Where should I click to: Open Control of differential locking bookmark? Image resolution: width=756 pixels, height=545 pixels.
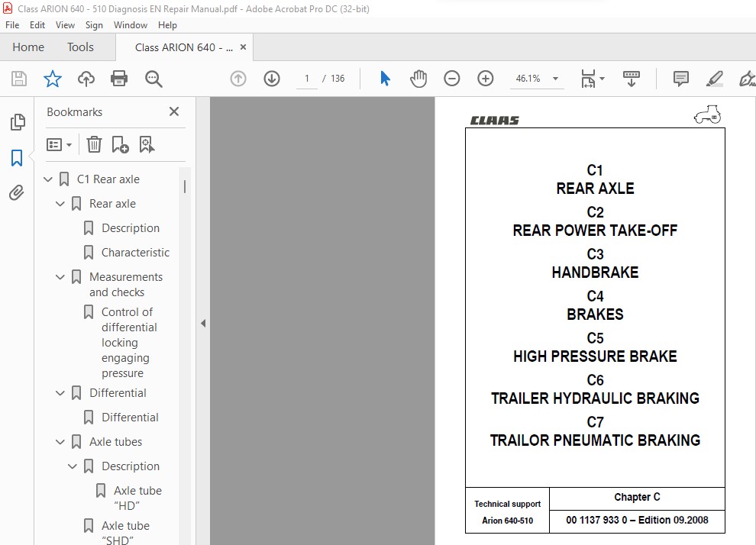coord(129,343)
